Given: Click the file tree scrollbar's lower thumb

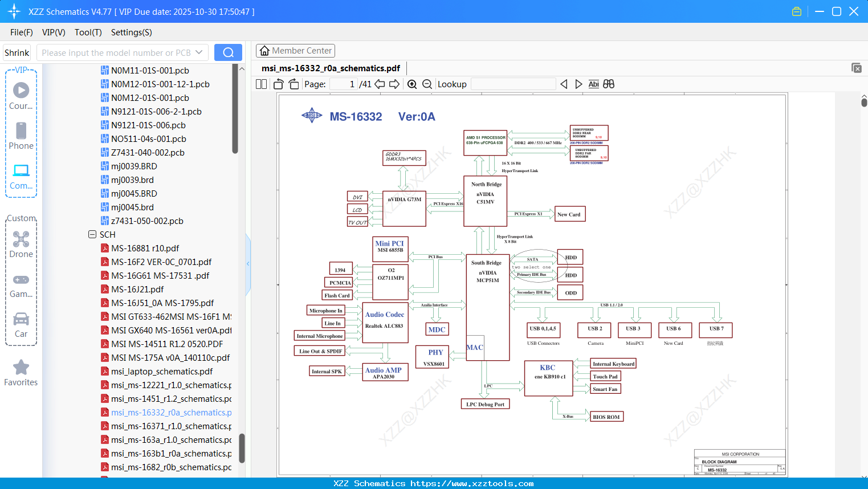Looking at the screenshot, I should 242,449.
